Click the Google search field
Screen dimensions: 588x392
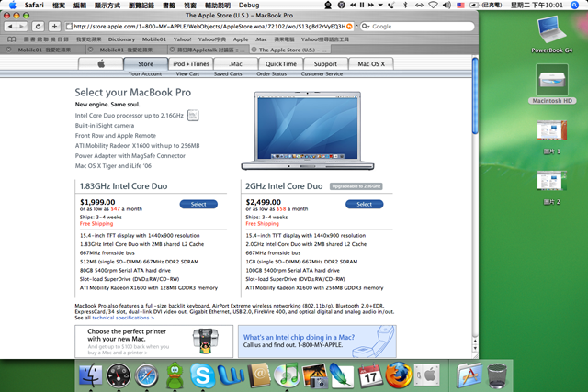pyautogui.click(x=417, y=27)
